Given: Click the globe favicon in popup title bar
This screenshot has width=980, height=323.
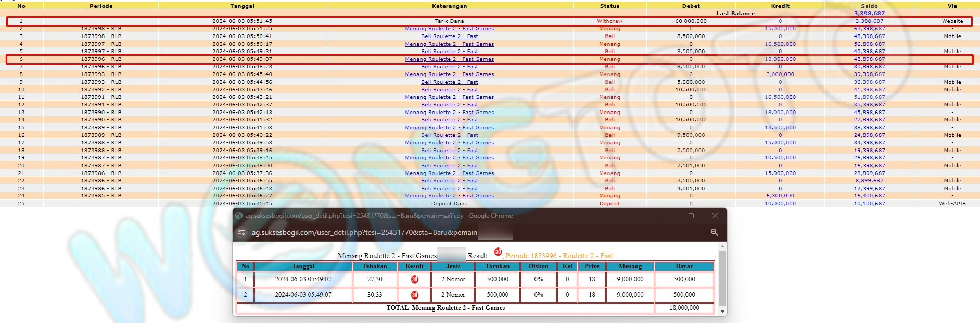Looking at the screenshot, I should pyautogui.click(x=239, y=216).
